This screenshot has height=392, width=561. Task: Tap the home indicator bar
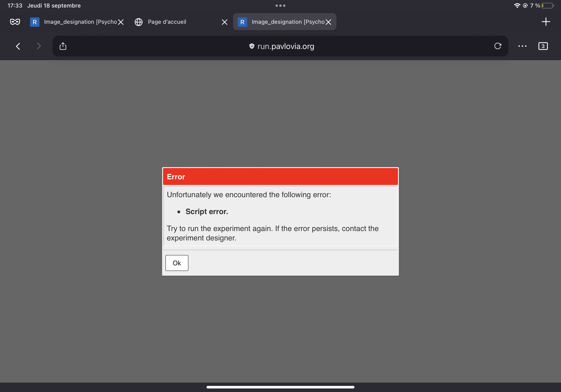click(280, 387)
